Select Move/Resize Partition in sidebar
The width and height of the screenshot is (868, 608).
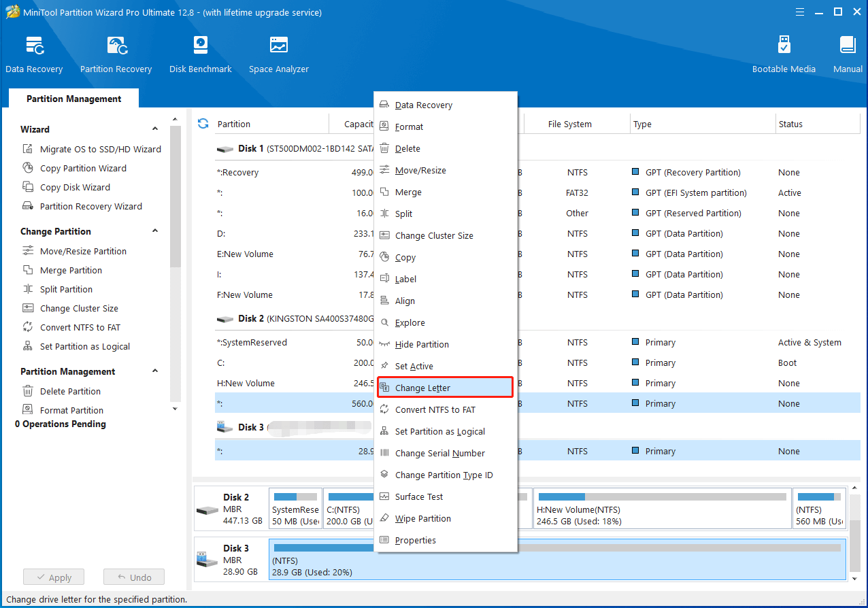click(x=75, y=251)
